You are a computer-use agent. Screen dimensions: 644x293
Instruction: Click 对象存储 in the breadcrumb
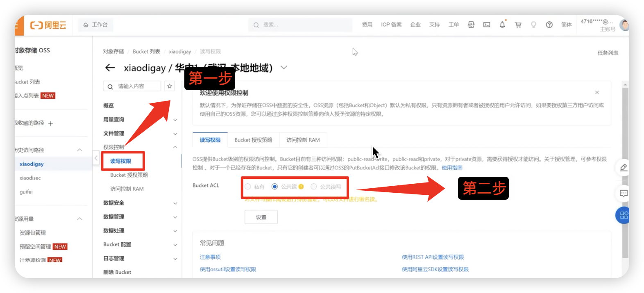(113, 52)
